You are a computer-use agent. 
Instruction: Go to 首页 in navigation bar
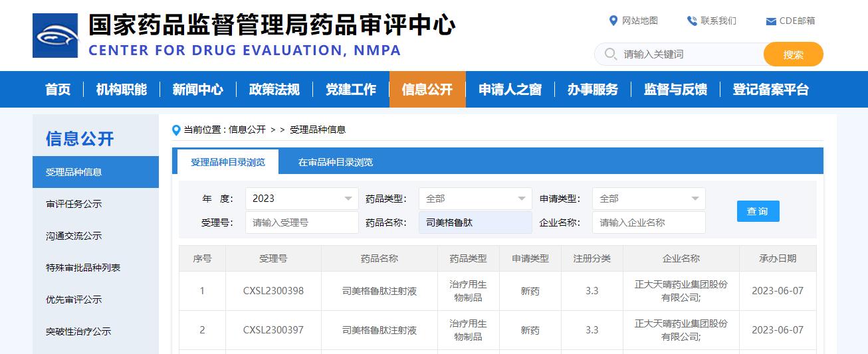click(58, 90)
